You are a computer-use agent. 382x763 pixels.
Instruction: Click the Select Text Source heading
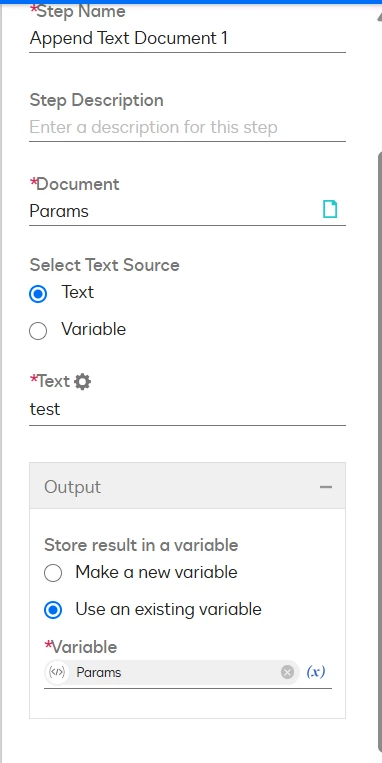[x=105, y=265]
